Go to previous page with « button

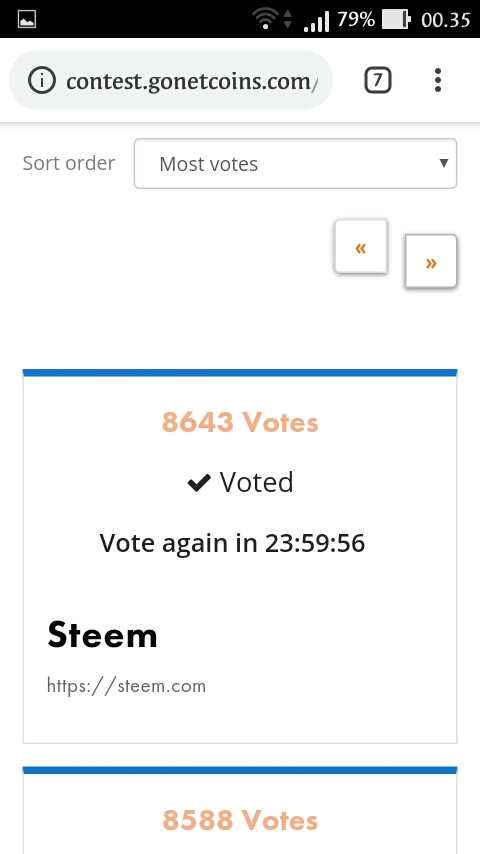pyautogui.click(x=361, y=247)
